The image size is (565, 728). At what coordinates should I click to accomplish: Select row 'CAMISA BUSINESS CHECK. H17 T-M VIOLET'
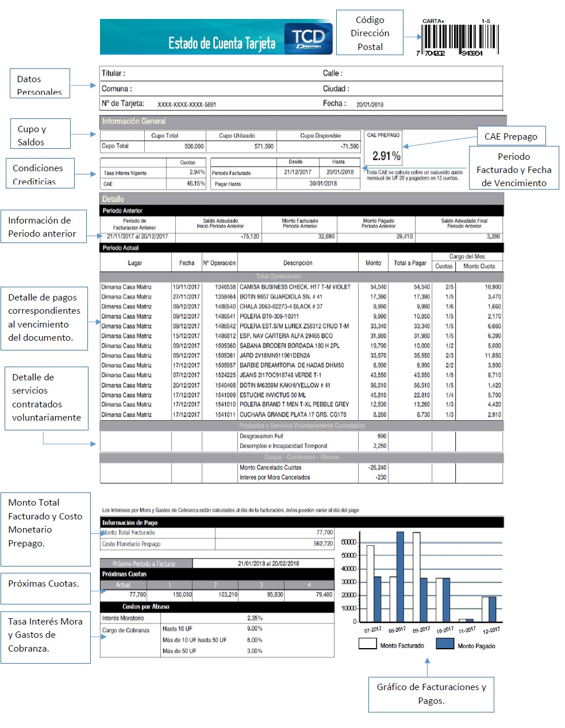point(301,287)
